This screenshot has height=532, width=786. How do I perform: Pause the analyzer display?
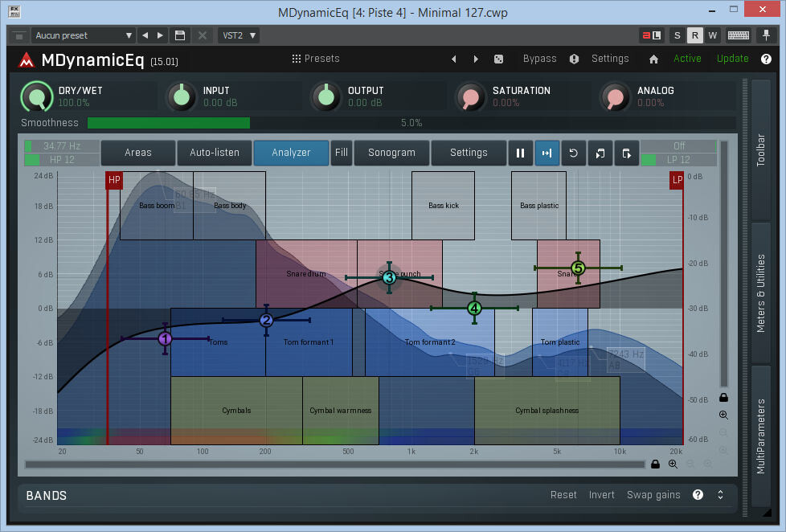click(520, 153)
